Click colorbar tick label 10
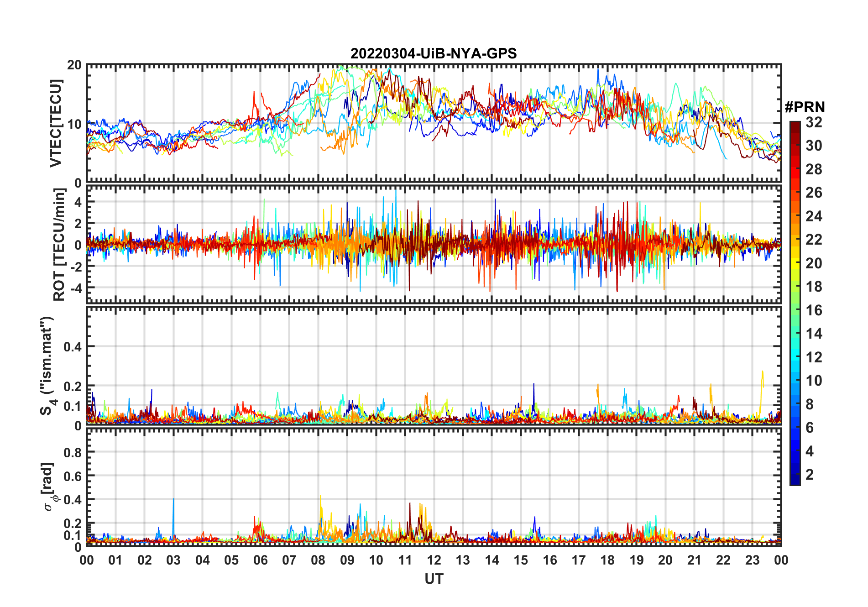Viewport: 868px width, 607px height. (x=814, y=381)
